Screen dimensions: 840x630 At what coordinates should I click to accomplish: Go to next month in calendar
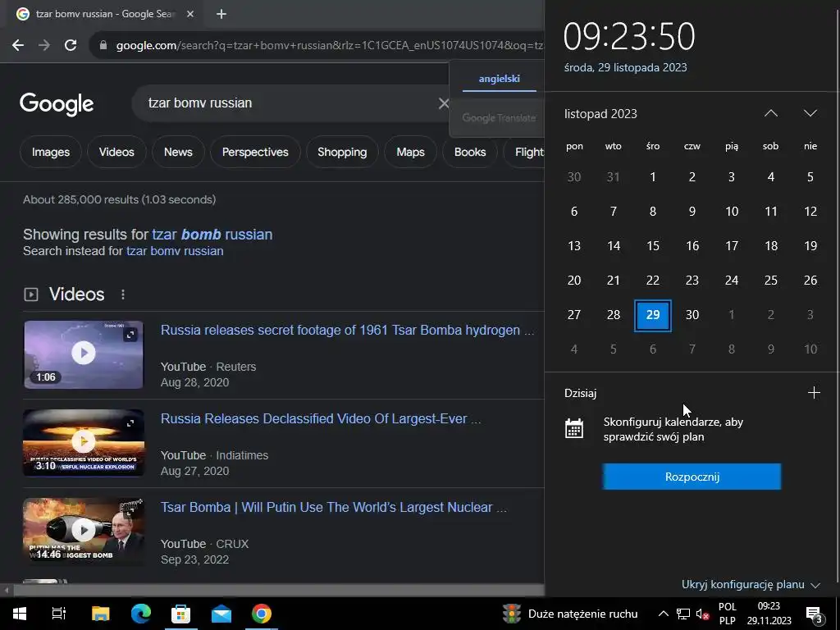[810, 113]
